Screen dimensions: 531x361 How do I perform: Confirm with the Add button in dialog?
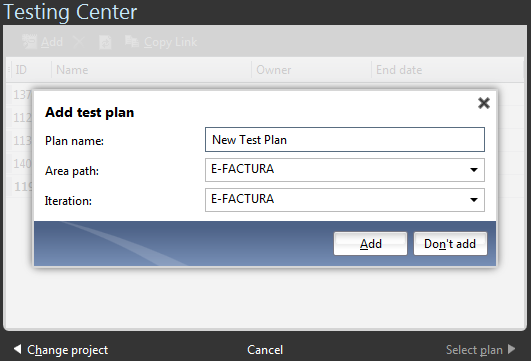coord(370,243)
